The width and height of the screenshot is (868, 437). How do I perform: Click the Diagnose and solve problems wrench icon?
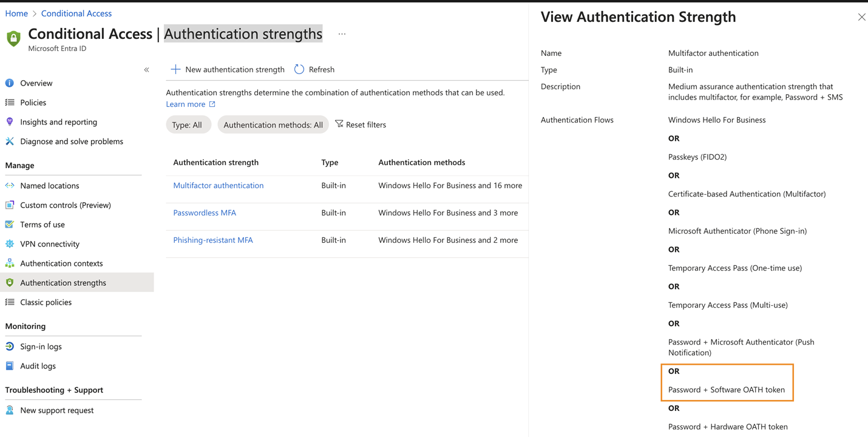10,141
